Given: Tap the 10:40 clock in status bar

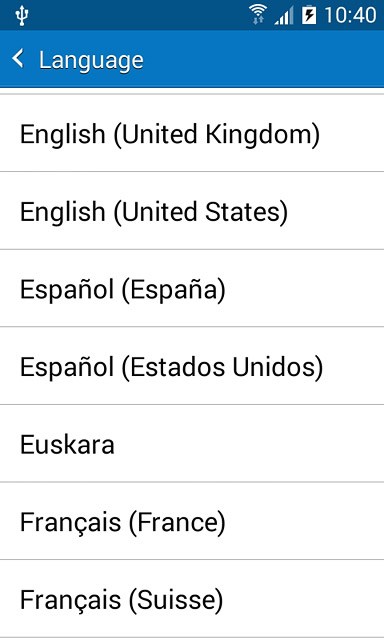Looking at the screenshot, I should pyautogui.click(x=350, y=16).
